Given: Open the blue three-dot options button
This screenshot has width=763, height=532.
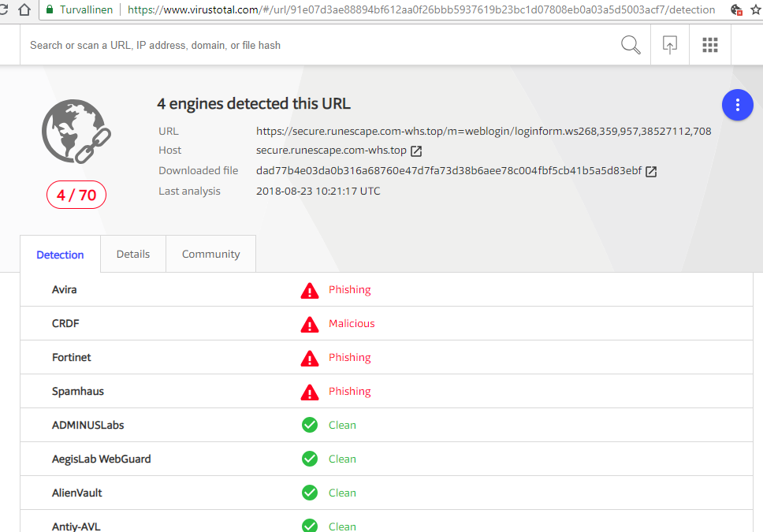Looking at the screenshot, I should pos(738,105).
